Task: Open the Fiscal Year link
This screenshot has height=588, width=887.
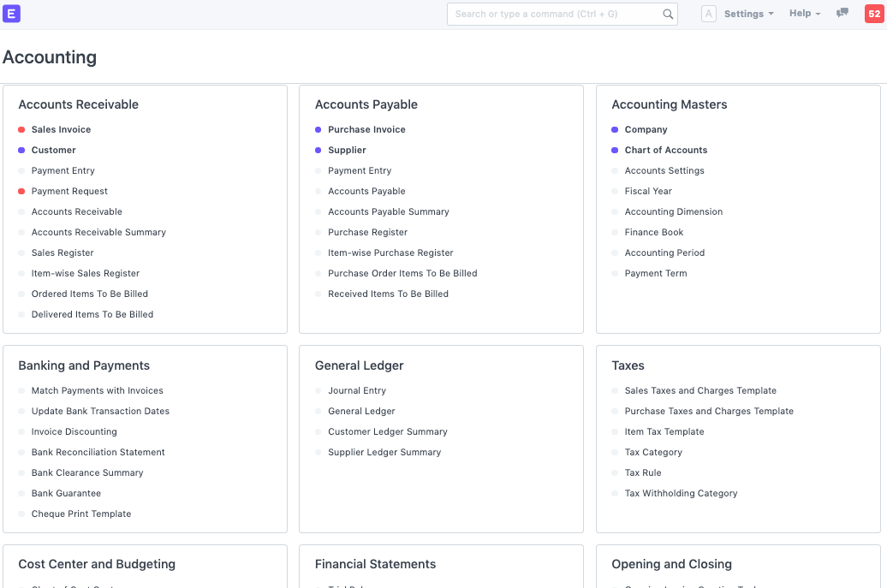Action: (x=648, y=192)
